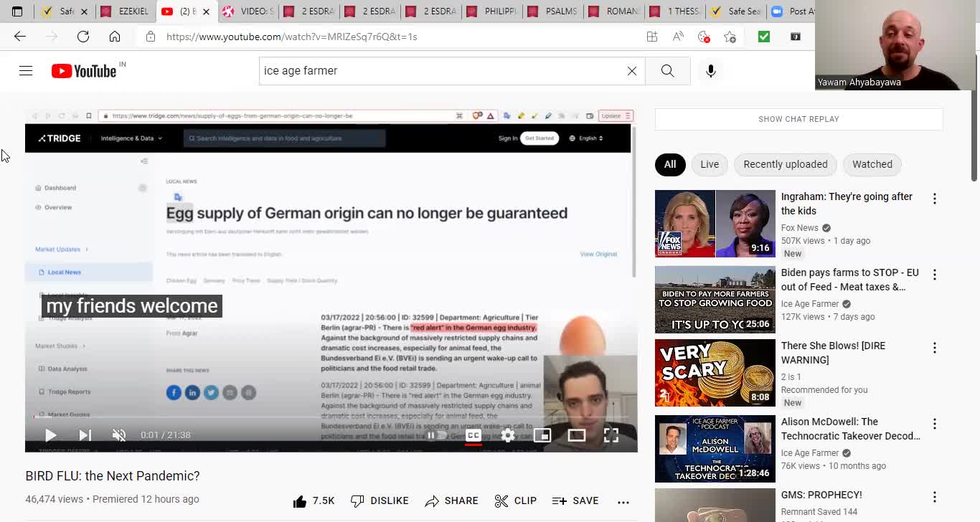980x522 pixels.
Task: Enter full screen mode
Action: coord(611,435)
